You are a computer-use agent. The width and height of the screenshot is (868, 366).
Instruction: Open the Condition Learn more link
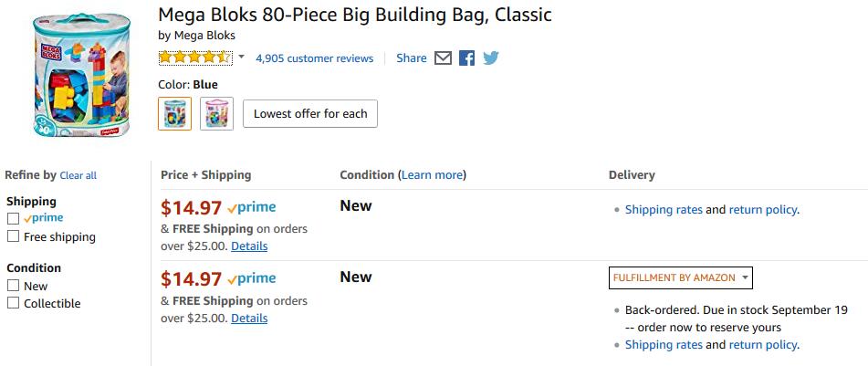[x=432, y=175]
